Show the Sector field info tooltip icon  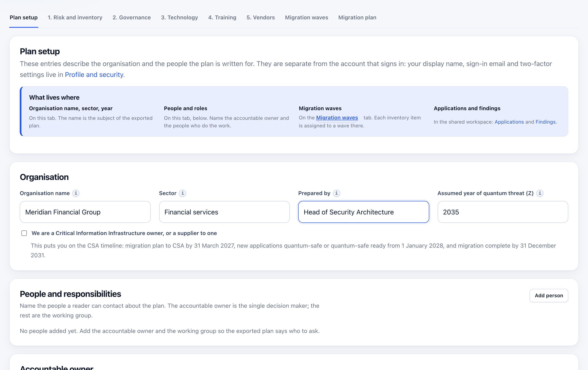pyautogui.click(x=182, y=193)
